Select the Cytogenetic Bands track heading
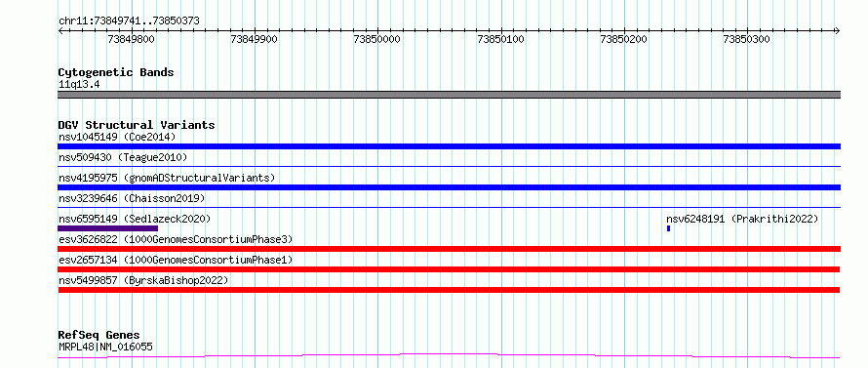868x368 pixels. coord(116,72)
